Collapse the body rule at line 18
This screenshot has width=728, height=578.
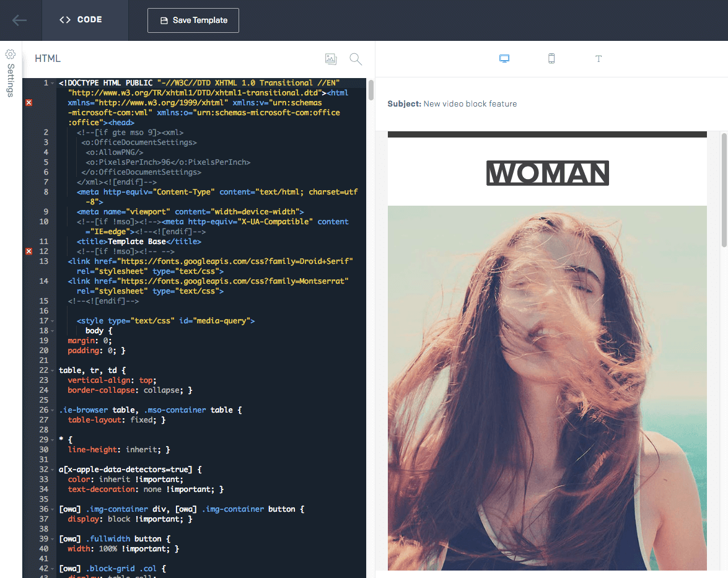click(x=53, y=331)
